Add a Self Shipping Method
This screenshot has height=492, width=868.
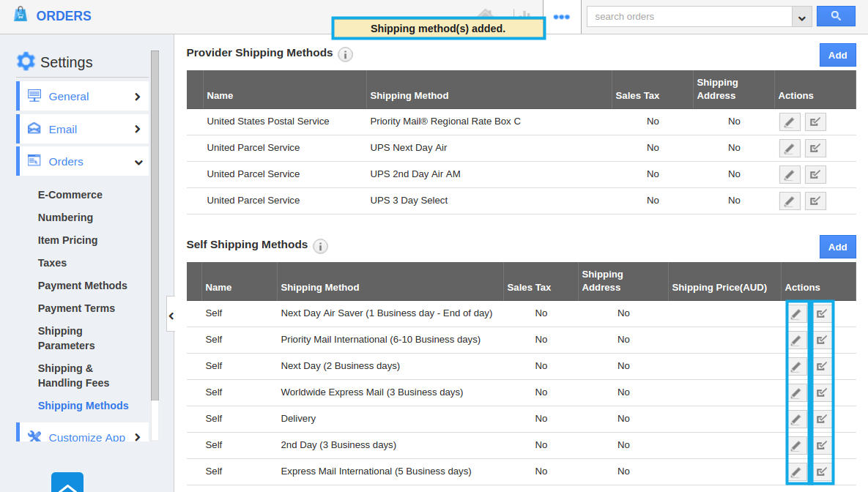(837, 247)
